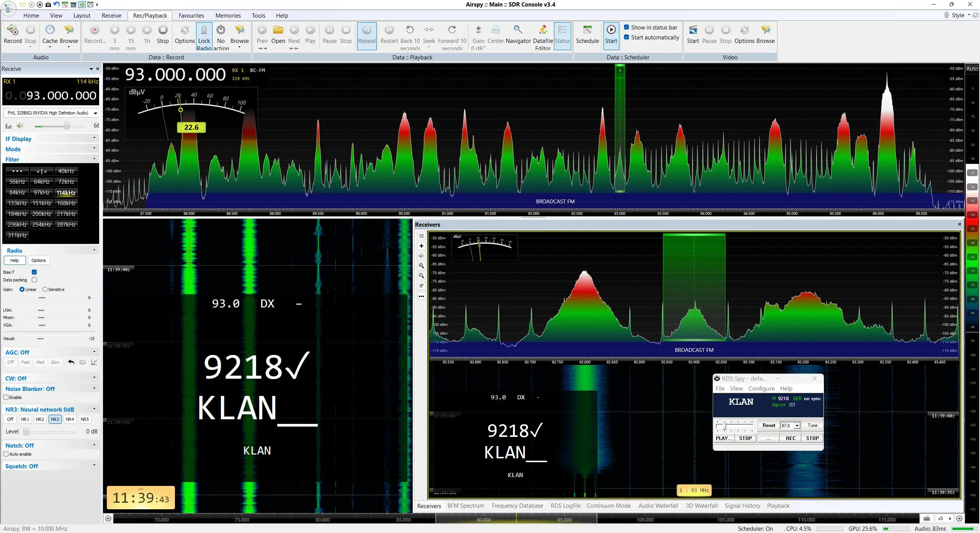Click Tune in RDS Spy window
The width and height of the screenshot is (980, 533).
click(812, 425)
